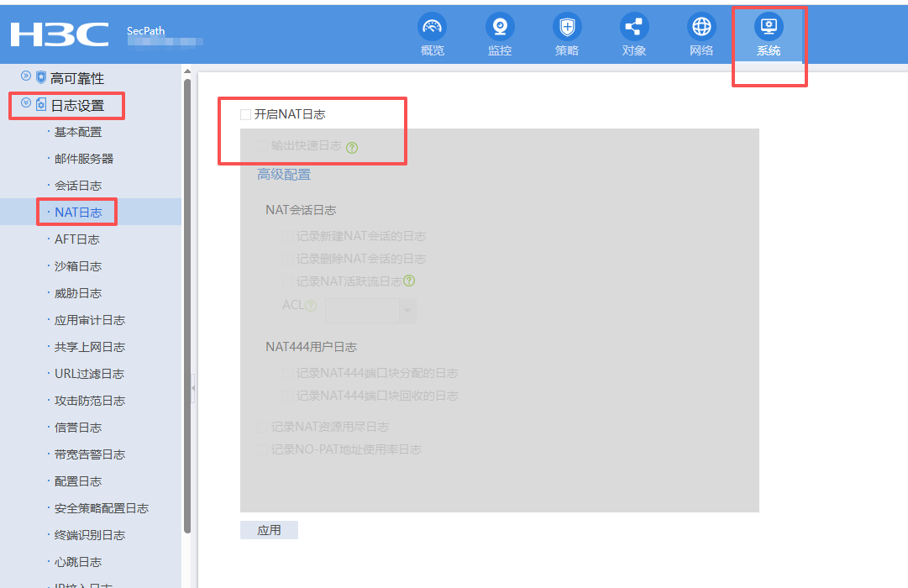Open the 网络 network globe icon
Screen dimensions: 908x588
(x=701, y=28)
